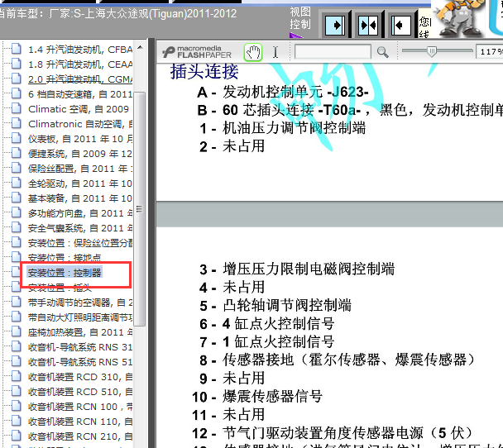Select the FlashPaper hand pan tool
Screen dimensions: 503x448
(x=253, y=52)
